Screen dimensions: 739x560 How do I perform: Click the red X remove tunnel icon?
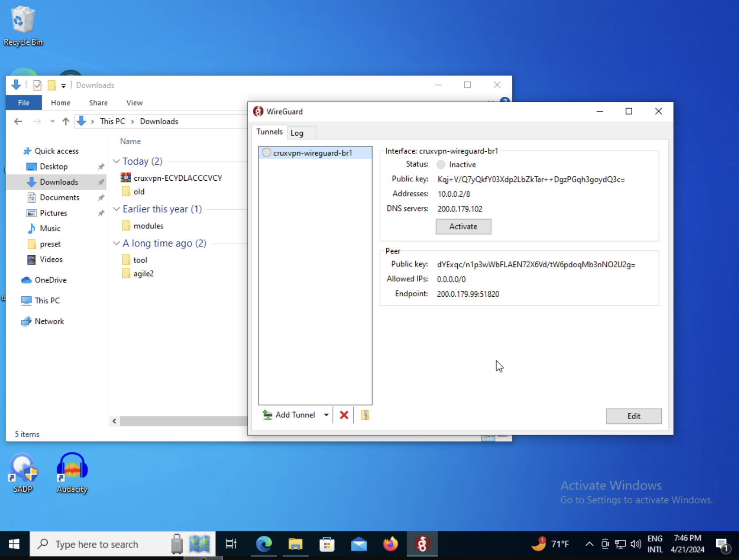click(x=344, y=415)
